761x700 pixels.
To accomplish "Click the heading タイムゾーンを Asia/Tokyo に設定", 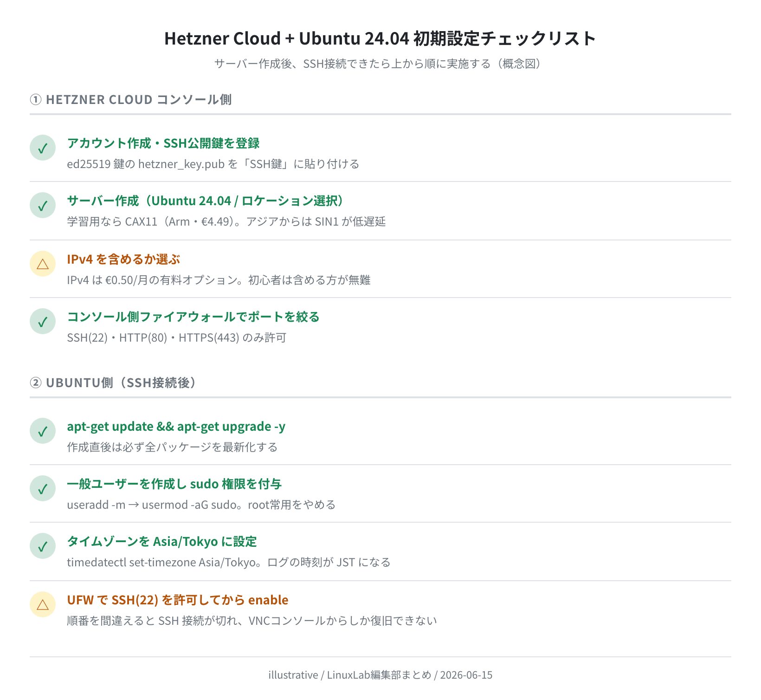I will point(162,541).
